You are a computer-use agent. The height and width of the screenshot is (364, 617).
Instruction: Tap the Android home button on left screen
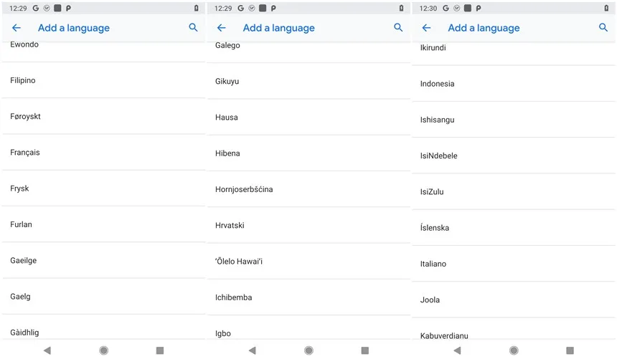(x=104, y=350)
